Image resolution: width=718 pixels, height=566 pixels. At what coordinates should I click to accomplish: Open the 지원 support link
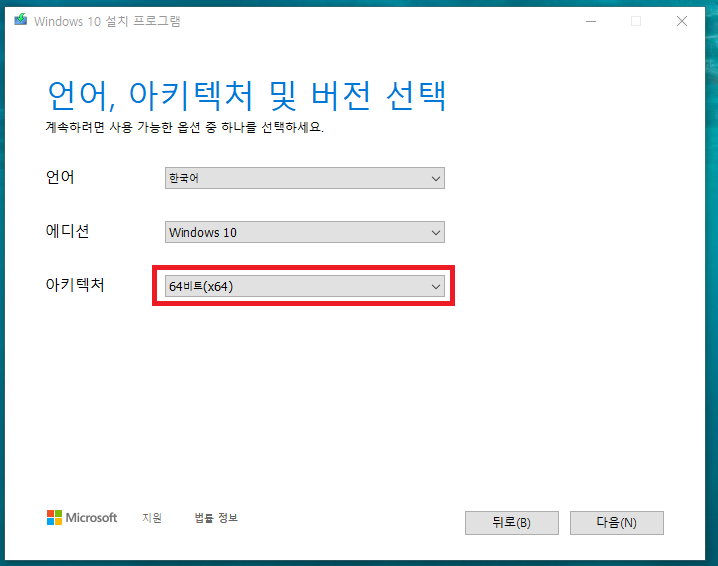click(152, 518)
